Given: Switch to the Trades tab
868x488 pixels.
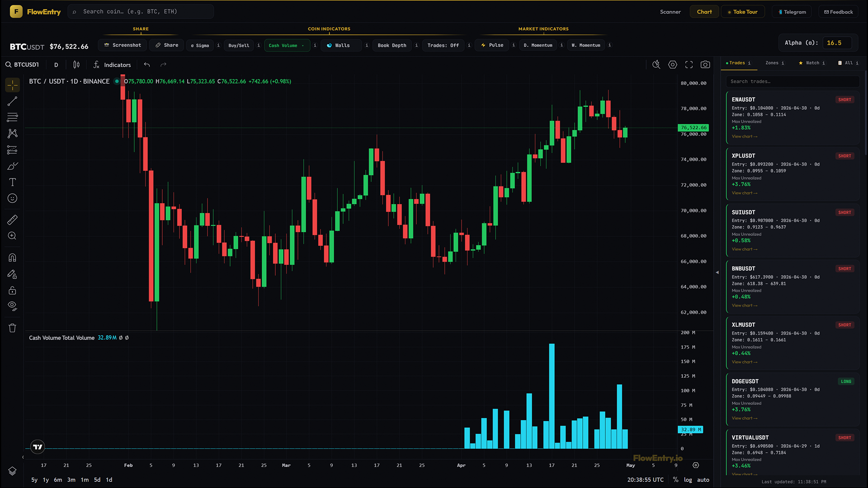Looking at the screenshot, I should 738,63.
